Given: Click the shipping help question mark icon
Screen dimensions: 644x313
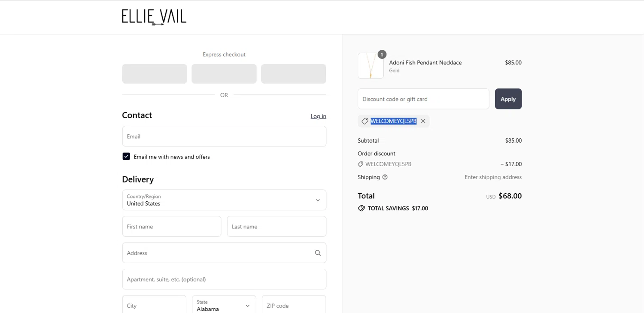Looking at the screenshot, I should (385, 177).
